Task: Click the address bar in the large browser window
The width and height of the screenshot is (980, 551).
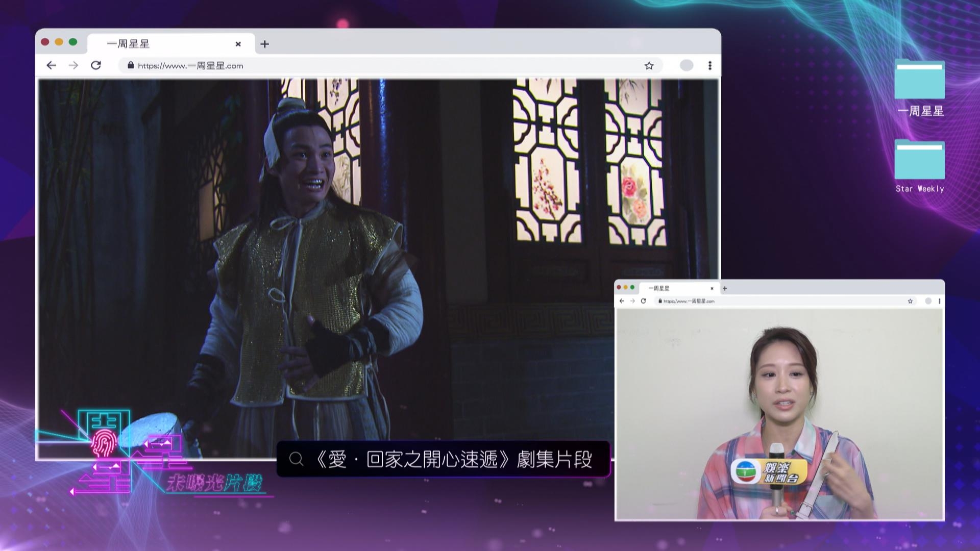Action: 390,65
